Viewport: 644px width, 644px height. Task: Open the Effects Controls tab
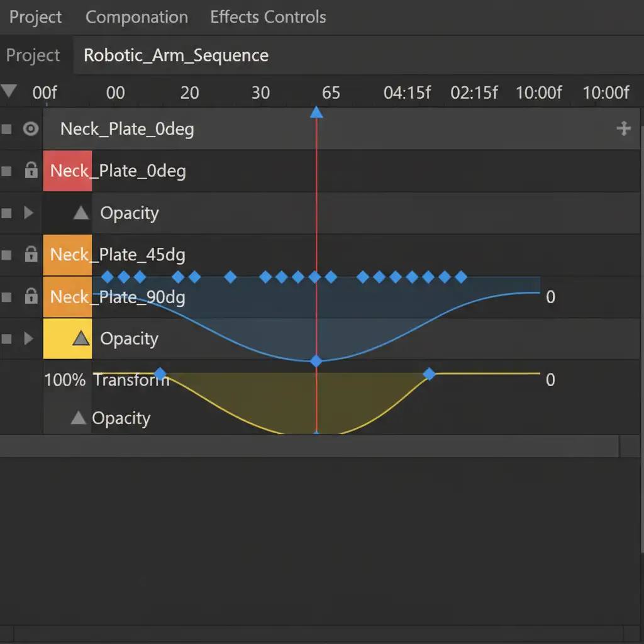click(268, 17)
